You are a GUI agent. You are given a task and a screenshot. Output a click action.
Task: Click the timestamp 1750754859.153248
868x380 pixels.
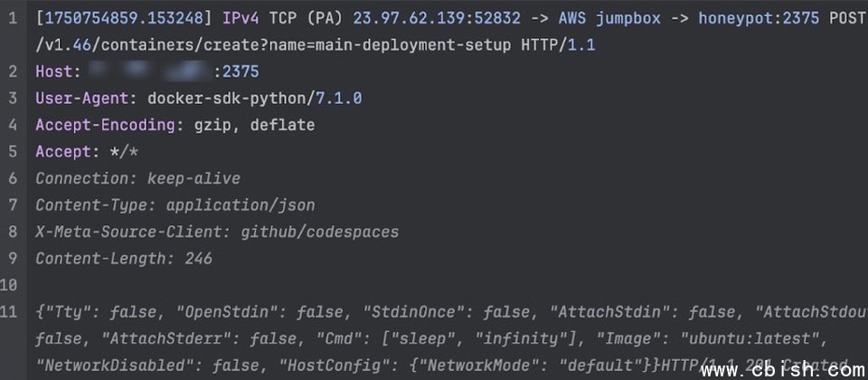coord(123,18)
